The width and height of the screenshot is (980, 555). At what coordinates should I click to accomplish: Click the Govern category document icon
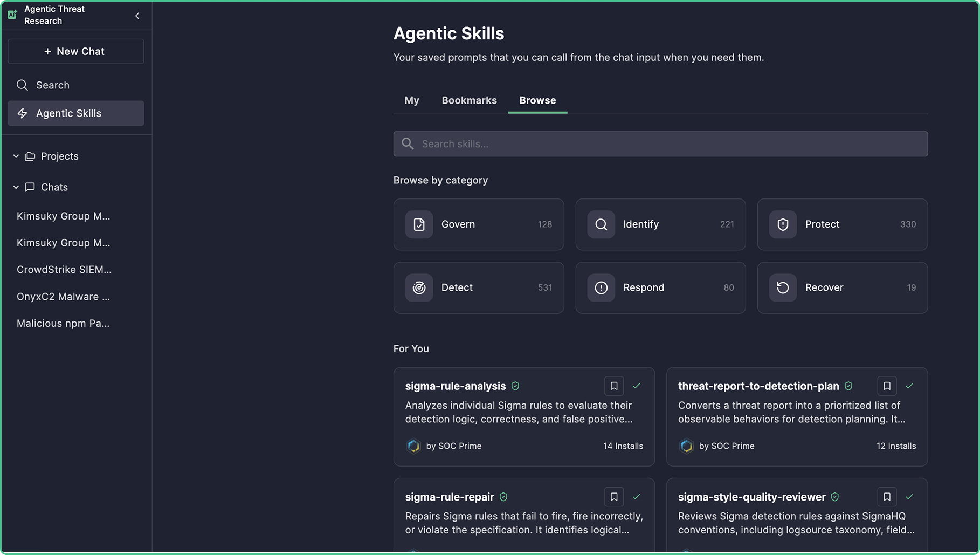point(419,224)
